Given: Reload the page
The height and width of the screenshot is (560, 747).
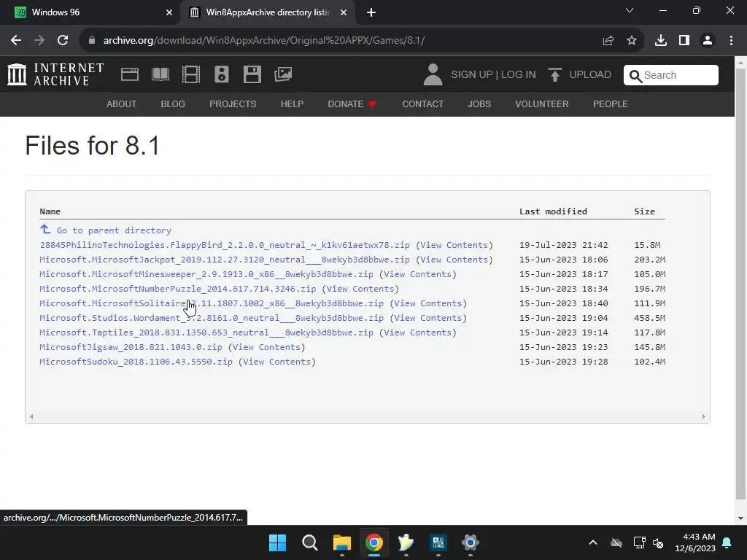Looking at the screenshot, I should [x=63, y=41].
